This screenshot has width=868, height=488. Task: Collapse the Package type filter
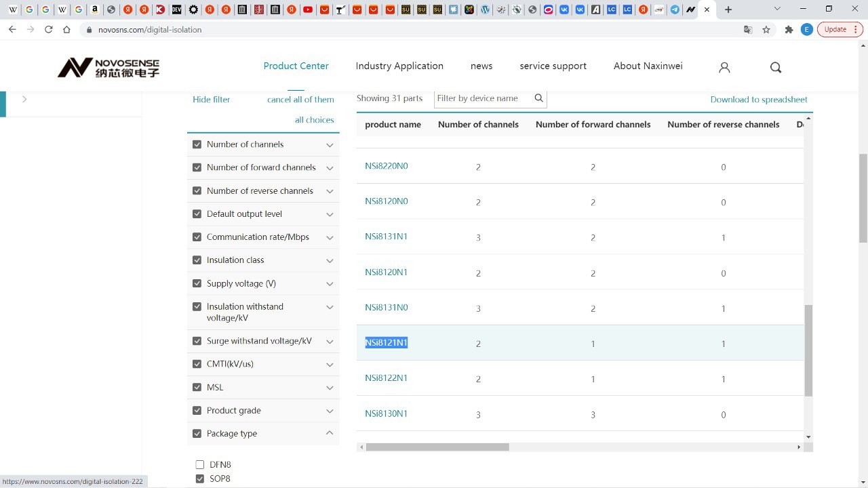pos(330,433)
